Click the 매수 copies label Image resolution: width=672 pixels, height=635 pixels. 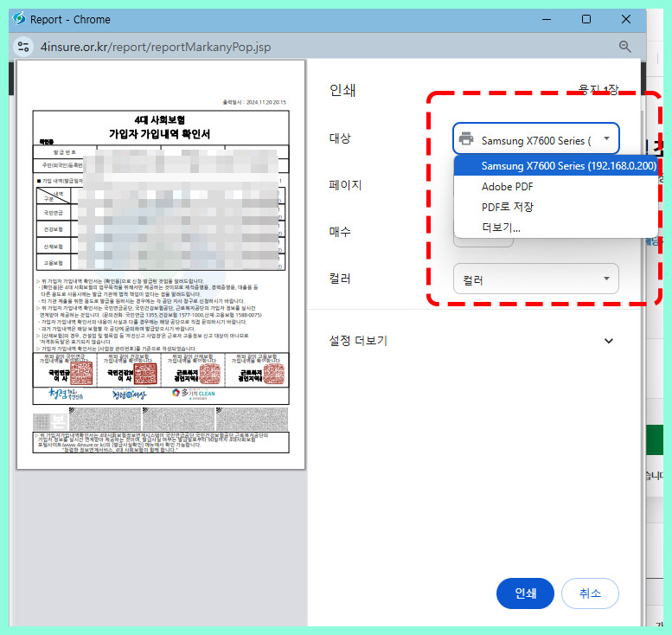(x=340, y=232)
